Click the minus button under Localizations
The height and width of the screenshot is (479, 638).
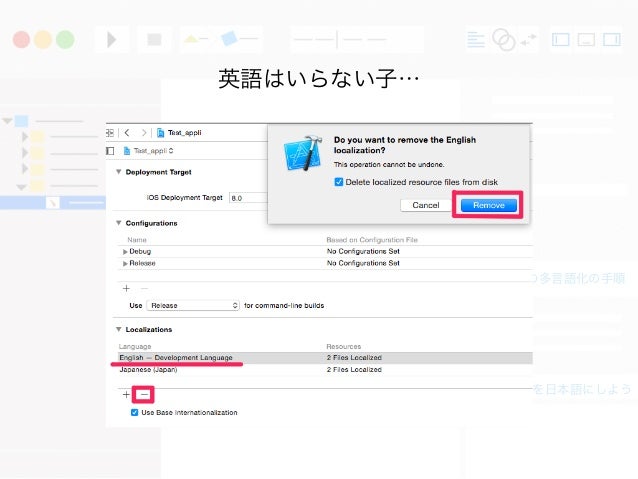(x=144, y=394)
